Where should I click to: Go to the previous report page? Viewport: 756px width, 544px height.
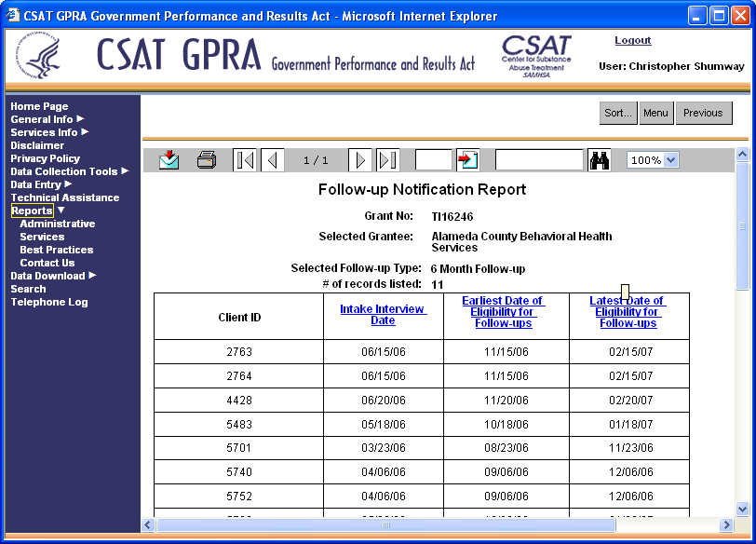point(273,160)
